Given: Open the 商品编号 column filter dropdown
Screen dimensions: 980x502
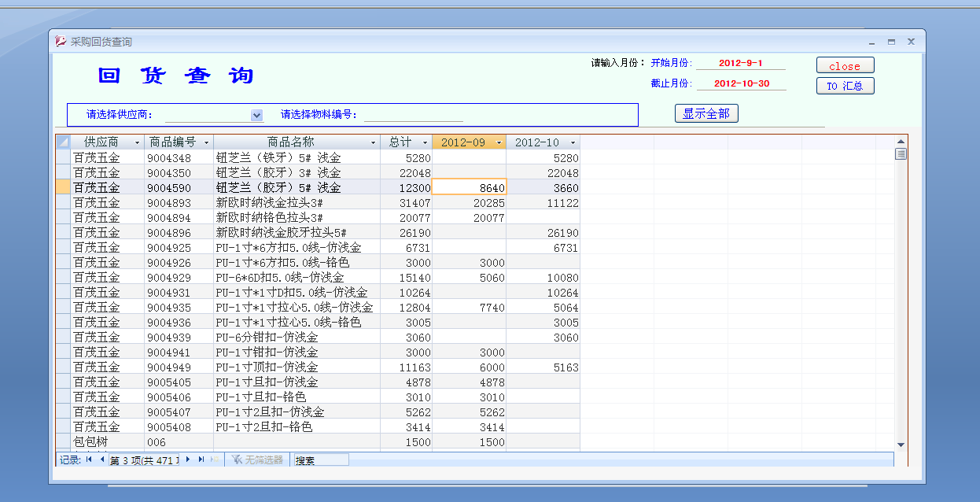Looking at the screenshot, I should point(206,142).
